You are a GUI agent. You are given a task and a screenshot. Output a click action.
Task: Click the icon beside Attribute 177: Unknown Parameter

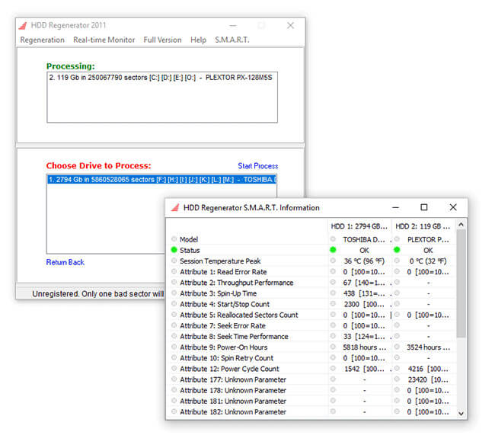(174, 379)
